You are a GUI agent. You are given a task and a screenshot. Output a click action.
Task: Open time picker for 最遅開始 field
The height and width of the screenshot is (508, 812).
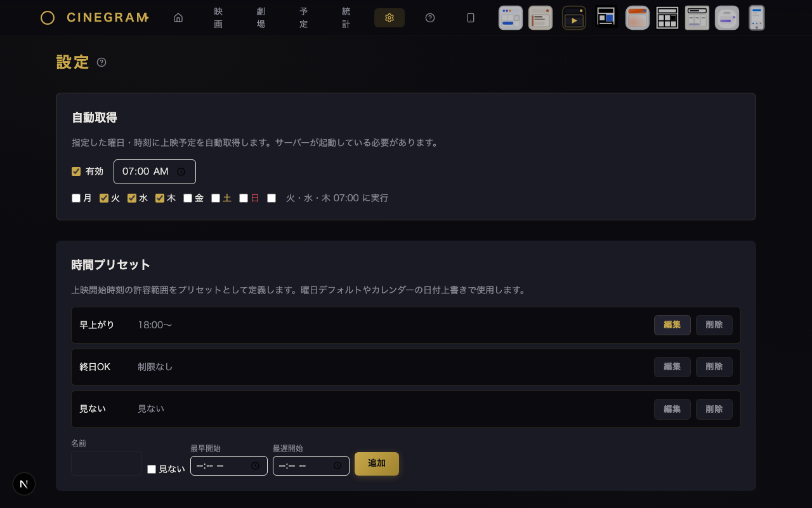(337, 465)
